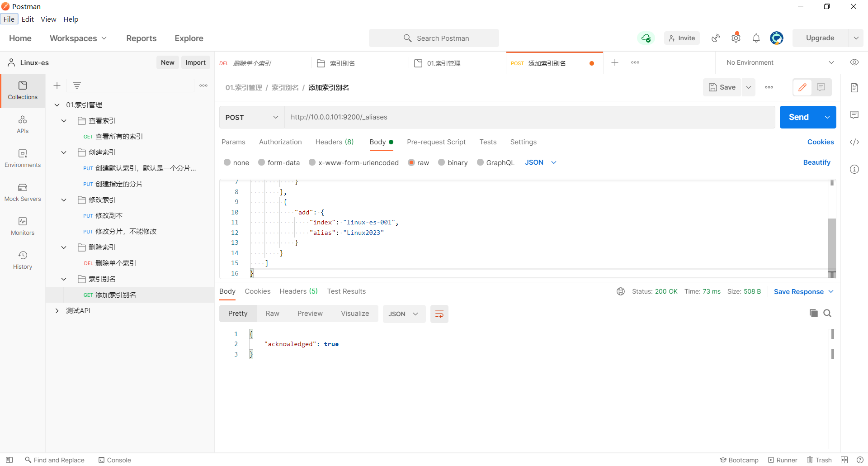Expand the 测试API collection
The height and width of the screenshot is (466, 868).
tap(57, 311)
